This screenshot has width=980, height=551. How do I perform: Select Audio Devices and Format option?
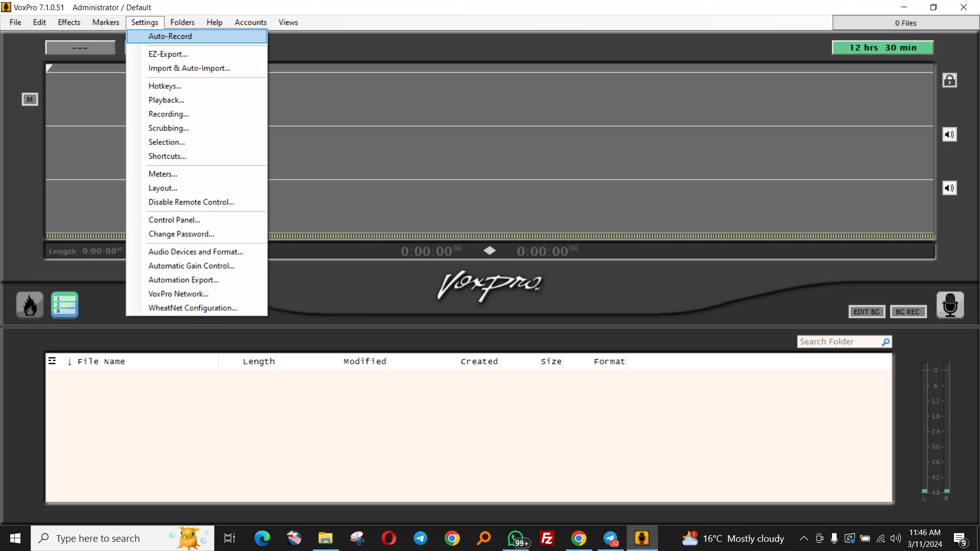pos(195,252)
